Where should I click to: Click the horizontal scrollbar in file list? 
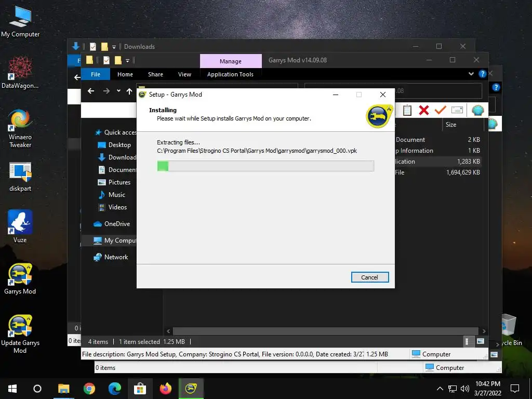326,331
